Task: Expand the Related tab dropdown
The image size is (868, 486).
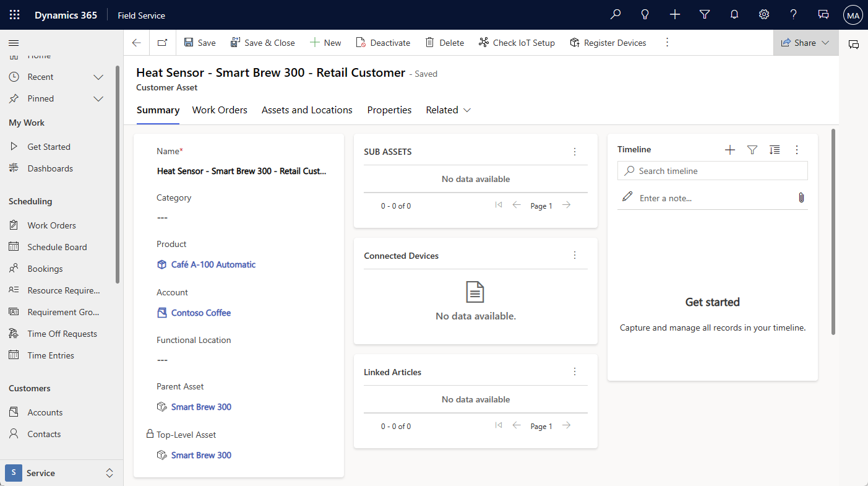Action: pos(449,110)
